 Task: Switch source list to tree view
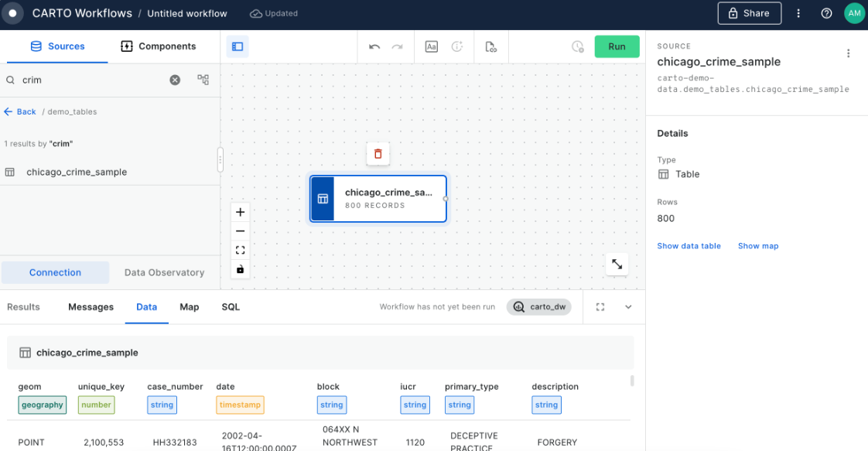(203, 80)
